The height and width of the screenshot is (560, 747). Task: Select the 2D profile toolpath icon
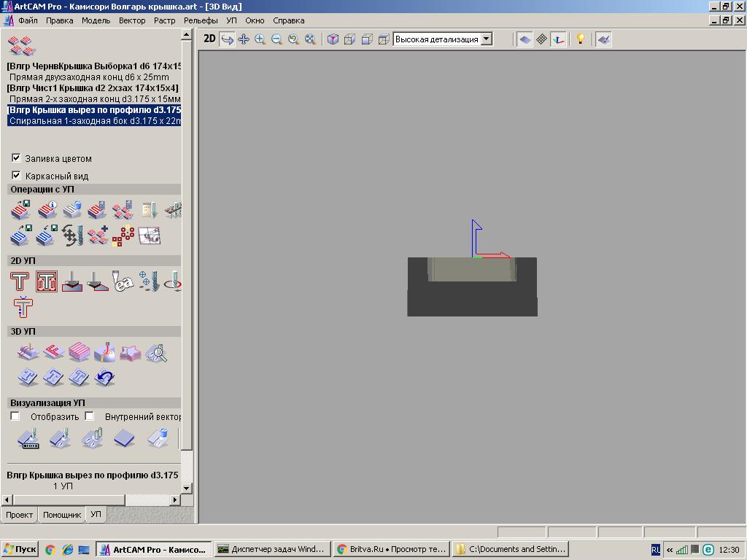20,281
